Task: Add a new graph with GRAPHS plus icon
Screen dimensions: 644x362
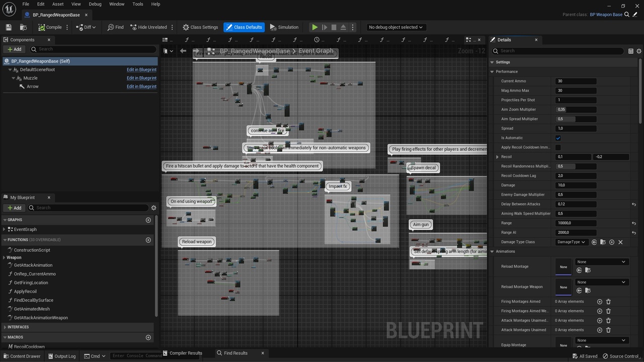Action: tap(148, 220)
